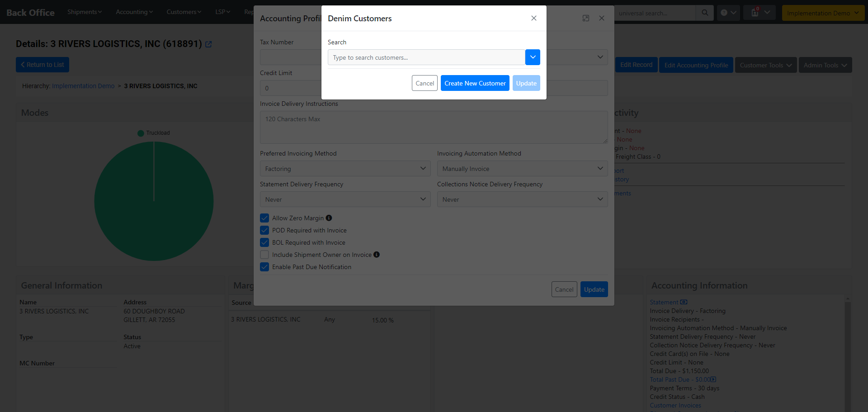Click Create New Customer button
Viewport: 868px width, 412px height.
(475, 83)
